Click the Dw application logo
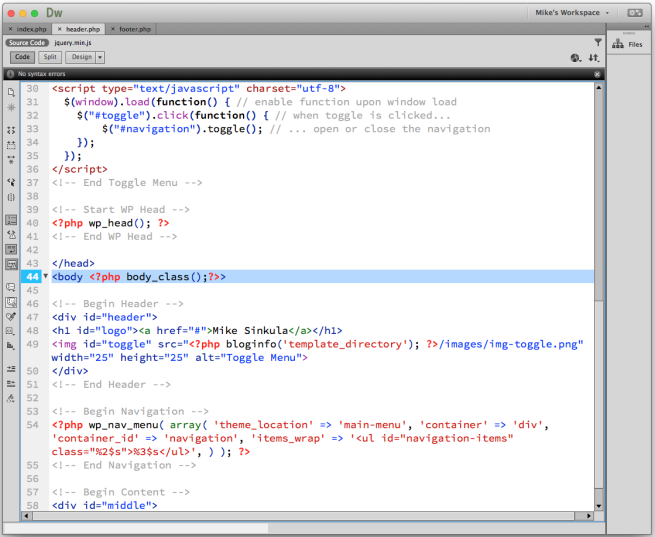This screenshot has height=537, width=655. (x=54, y=13)
